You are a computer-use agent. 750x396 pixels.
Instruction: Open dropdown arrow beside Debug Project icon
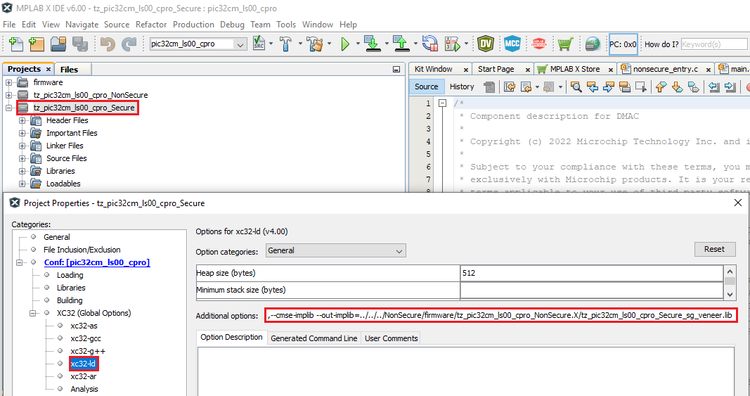tap(466, 44)
